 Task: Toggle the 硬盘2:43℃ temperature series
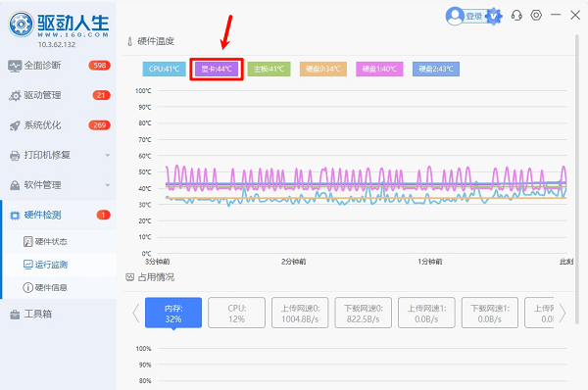coord(436,69)
